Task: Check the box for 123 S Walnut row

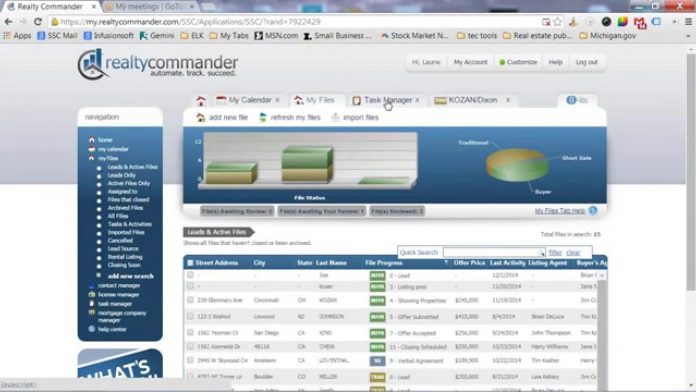Action: (190, 316)
